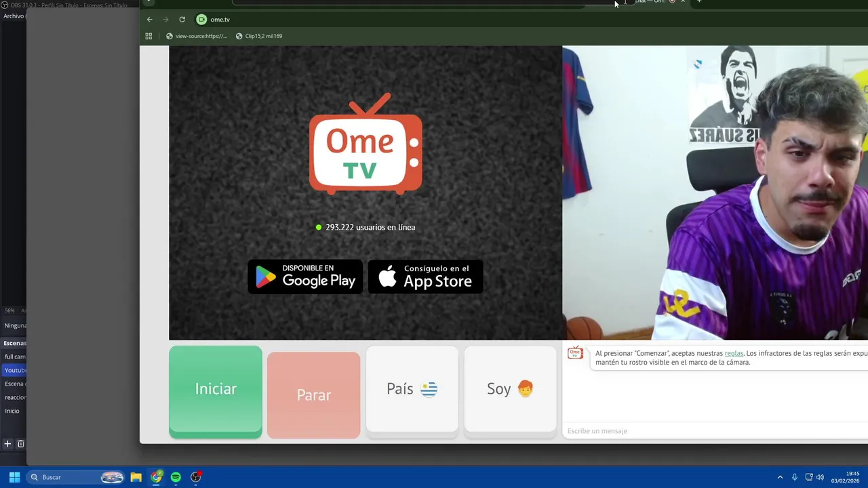Image resolution: width=868 pixels, height=488 pixels.
Task: Open File Explorer from the taskbar
Action: point(136,477)
